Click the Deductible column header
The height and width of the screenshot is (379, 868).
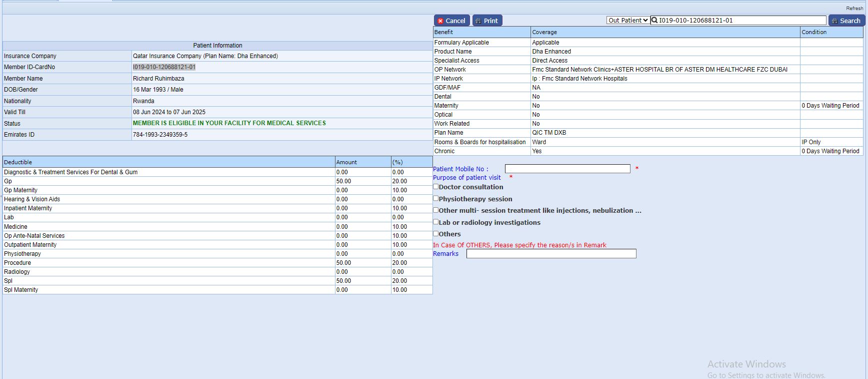[x=18, y=162]
